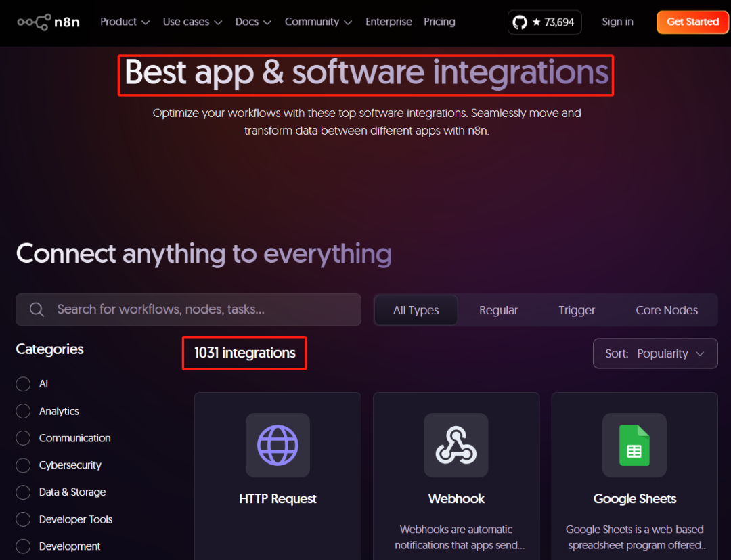731x560 pixels.
Task: Click the search magnifier icon
Action: coord(37,309)
